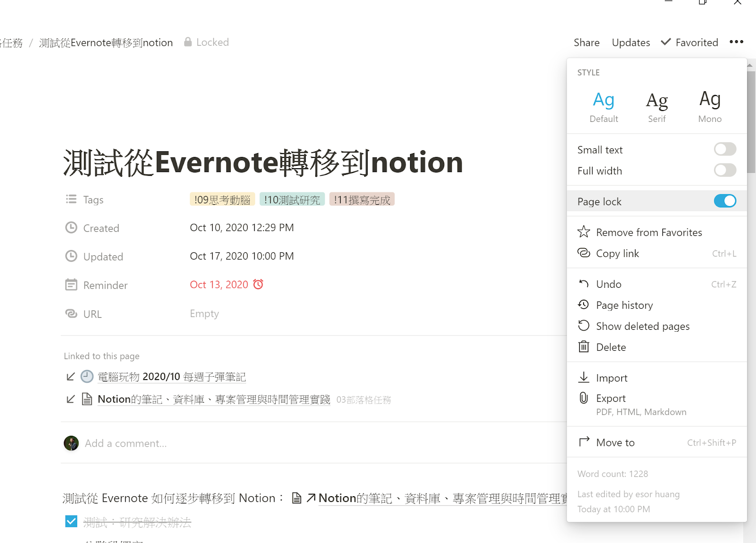The height and width of the screenshot is (543, 756).
Task: Choose Remove from Favorites in menu
Action: [x=657, y=232]
